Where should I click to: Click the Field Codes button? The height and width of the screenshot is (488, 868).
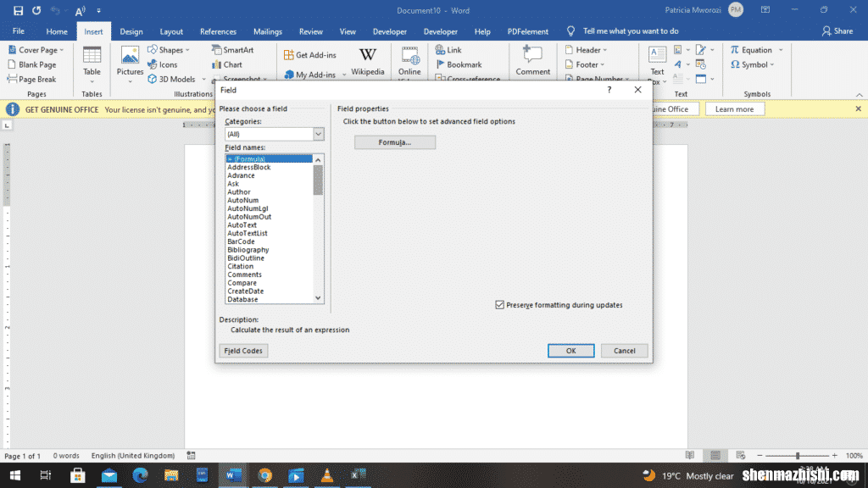243,351
